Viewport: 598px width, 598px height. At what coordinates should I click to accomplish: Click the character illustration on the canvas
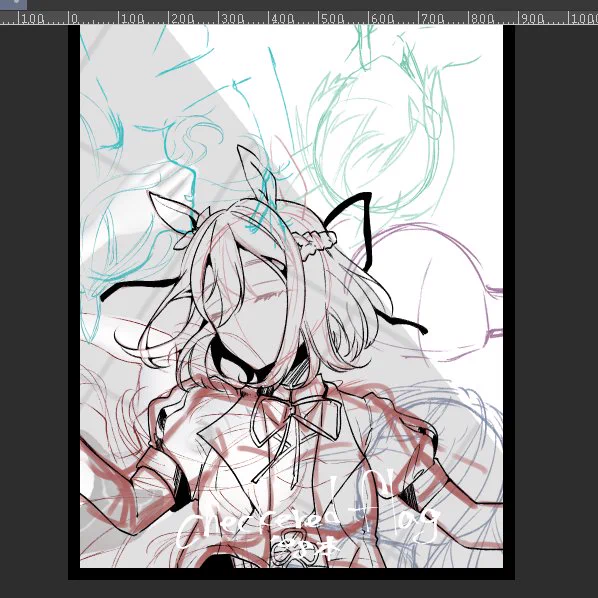(x=291, y=296)
